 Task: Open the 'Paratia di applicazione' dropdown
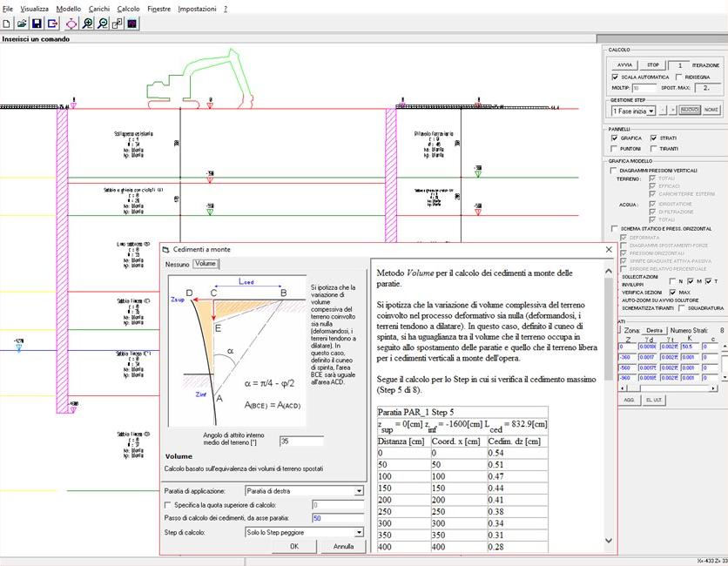pyautogui.click(x=358, y=491)
